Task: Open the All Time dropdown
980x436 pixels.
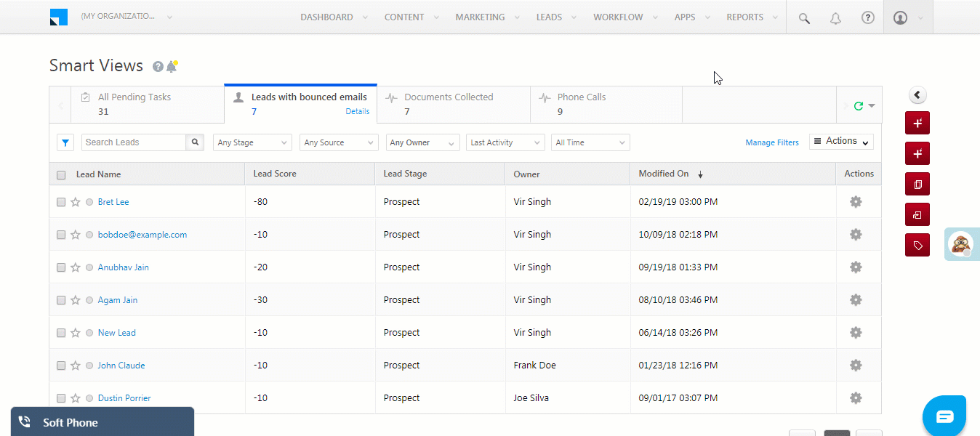Action: pos(590,142)
